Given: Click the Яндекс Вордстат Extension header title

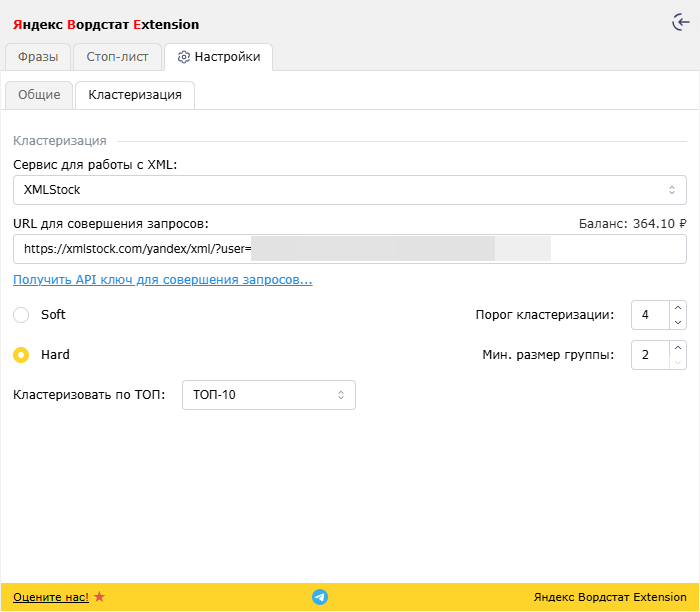Looking at the screenshot, I should click(106, 25).
